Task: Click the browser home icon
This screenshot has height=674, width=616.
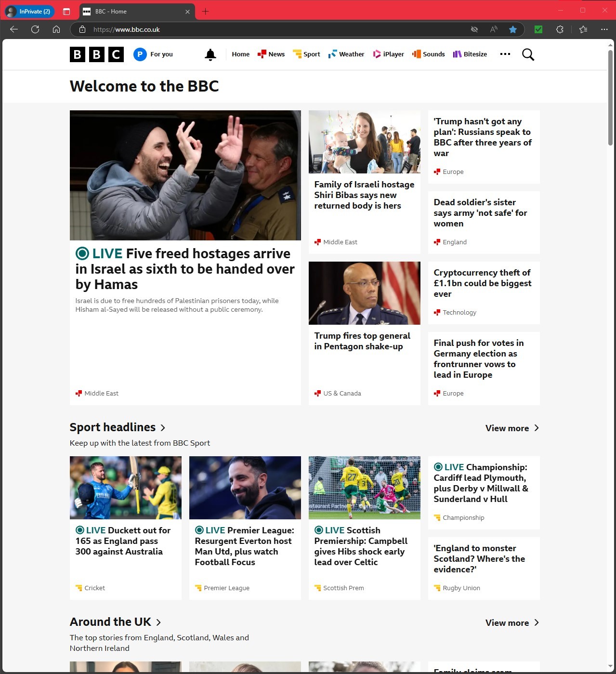Action: [56, 29]
